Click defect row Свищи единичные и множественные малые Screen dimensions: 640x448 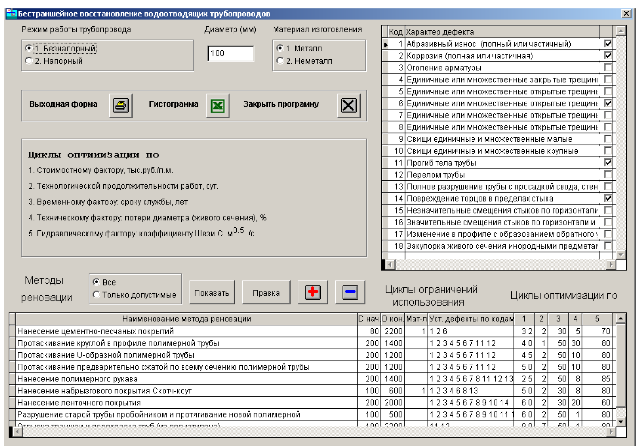pos(489,139)
